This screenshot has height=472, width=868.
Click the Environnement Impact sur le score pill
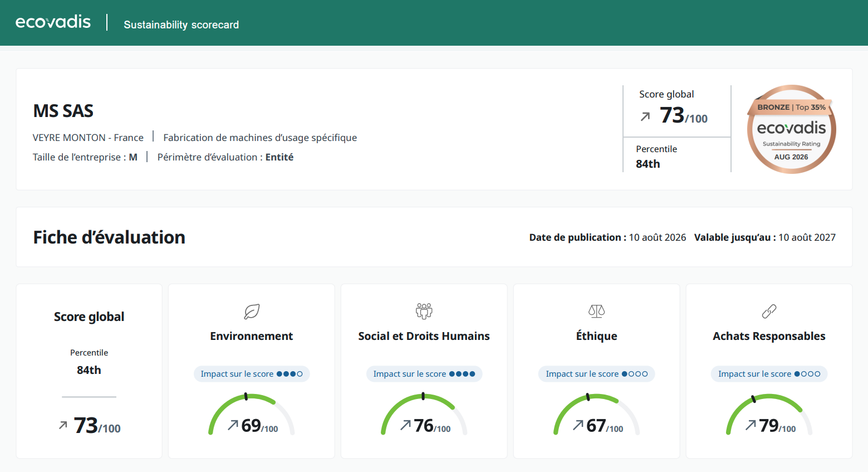[x=252, y=374]
